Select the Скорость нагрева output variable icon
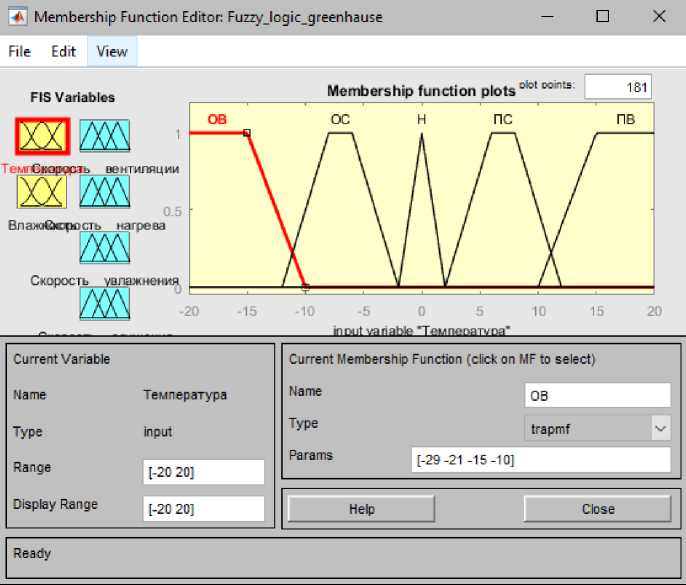 (105, 192)
